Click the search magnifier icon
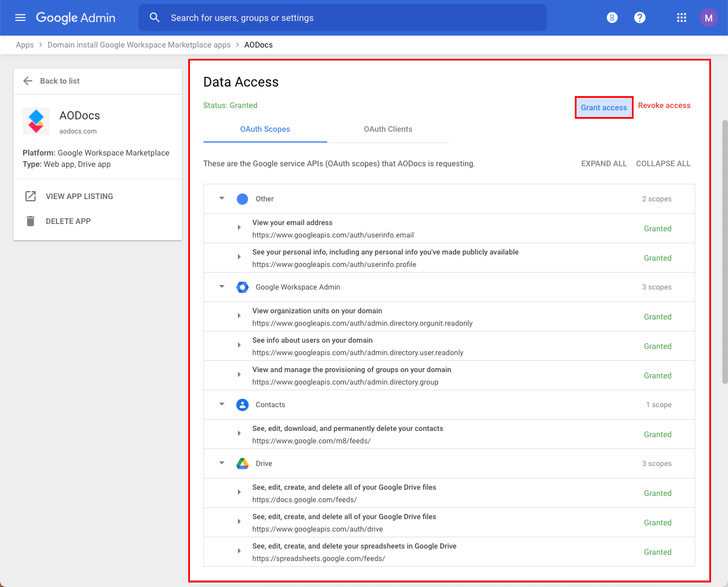 (154, 18)
